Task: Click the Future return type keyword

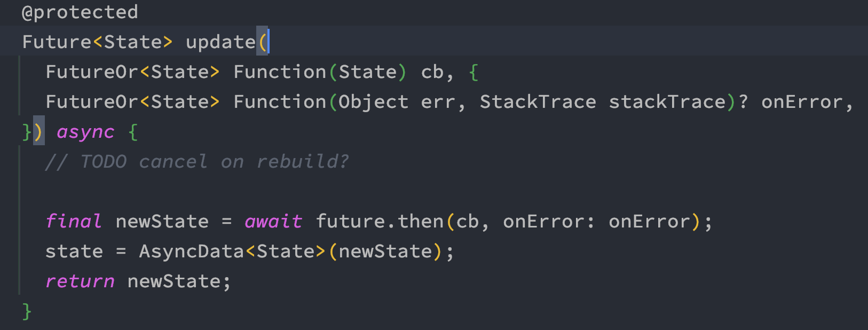Action: pyautogui.click(x=57, y=42)
